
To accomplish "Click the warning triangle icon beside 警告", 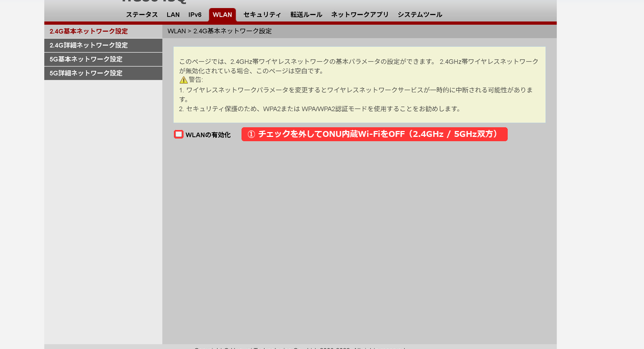I will coord(183,79).
